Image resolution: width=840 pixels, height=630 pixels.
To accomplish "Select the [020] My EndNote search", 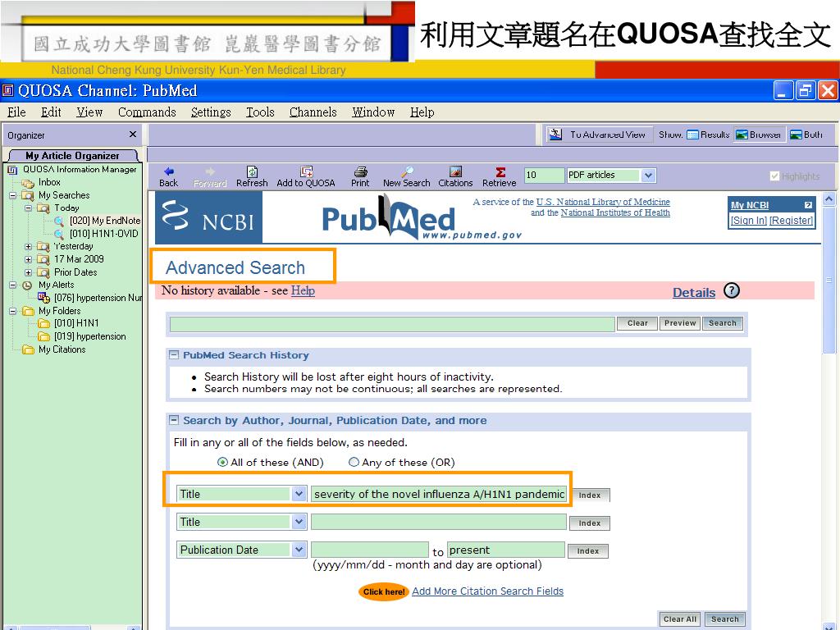I will pyautogui.click(x=104, y=220).
